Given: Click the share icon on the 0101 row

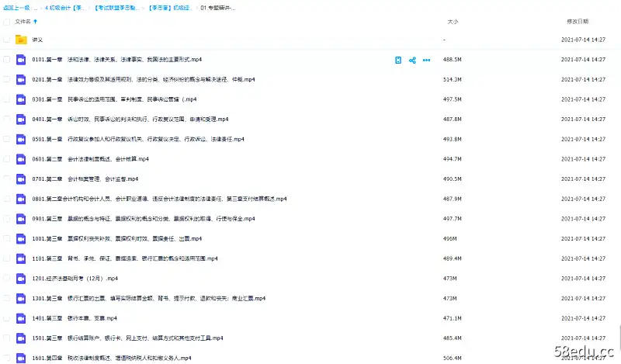Looking at the screenshot, I should tap(412, 61).
